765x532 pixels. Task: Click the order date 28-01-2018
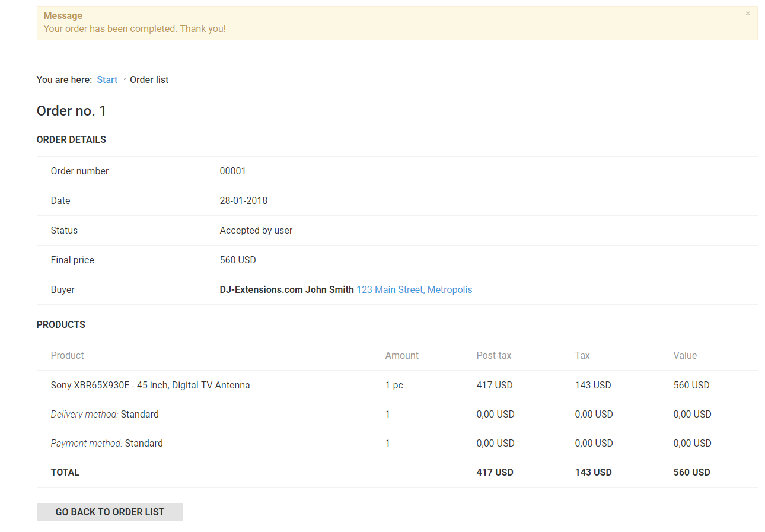coord(244,200)
